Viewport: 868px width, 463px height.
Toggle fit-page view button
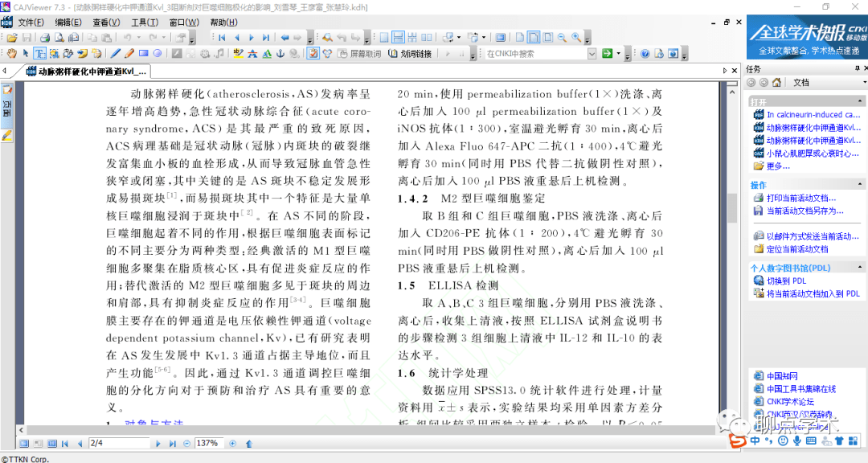tap(548, 38)
